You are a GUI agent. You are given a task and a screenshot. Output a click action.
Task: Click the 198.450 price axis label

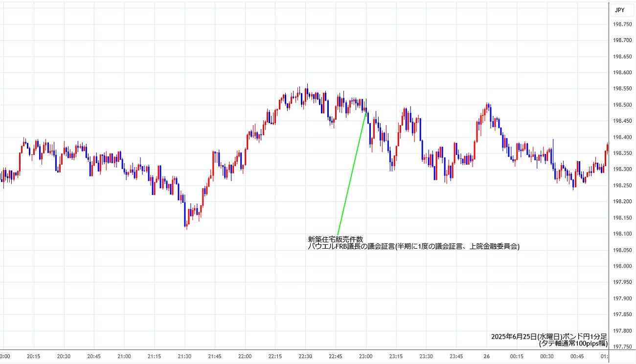pyautogui.click(x=622, y=121)
